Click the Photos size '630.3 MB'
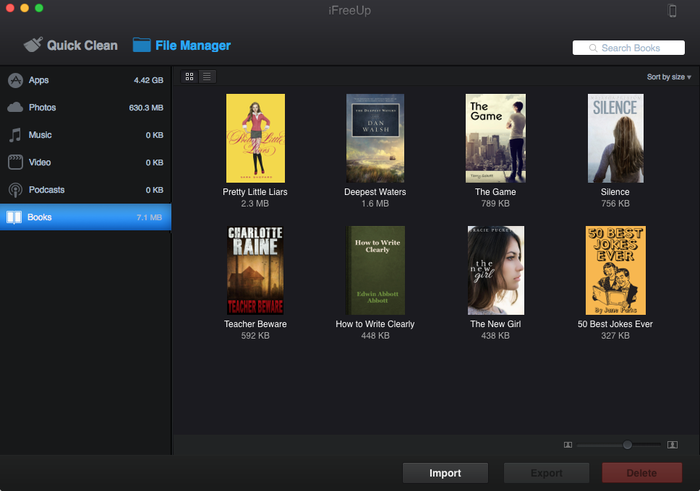The height and width of the screenshot is (491, 700). coord(146,108)
